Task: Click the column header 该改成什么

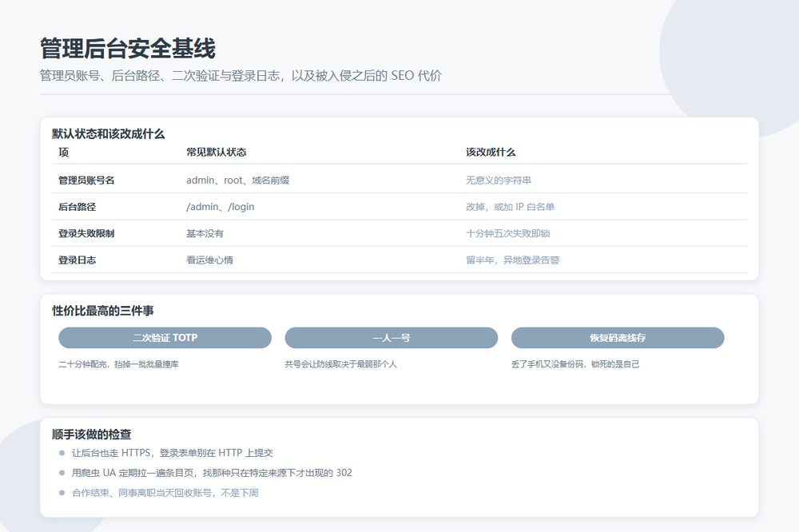Action: pos(491,153)
